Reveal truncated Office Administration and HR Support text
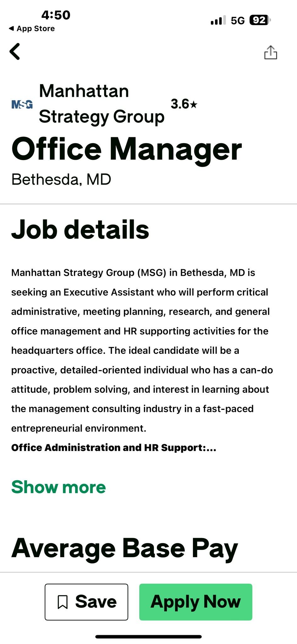Viewport: 297px width, 644px height. click(114, 447)
